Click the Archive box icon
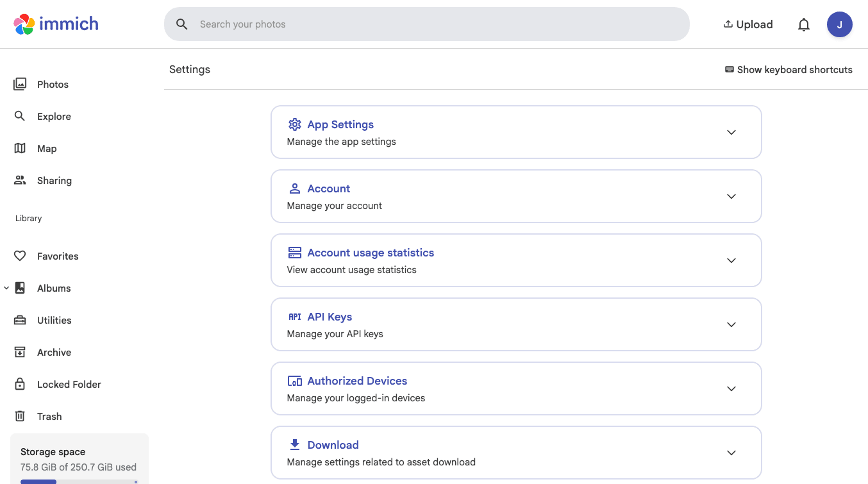The image size is (868, 484). [x=20, y=352]
